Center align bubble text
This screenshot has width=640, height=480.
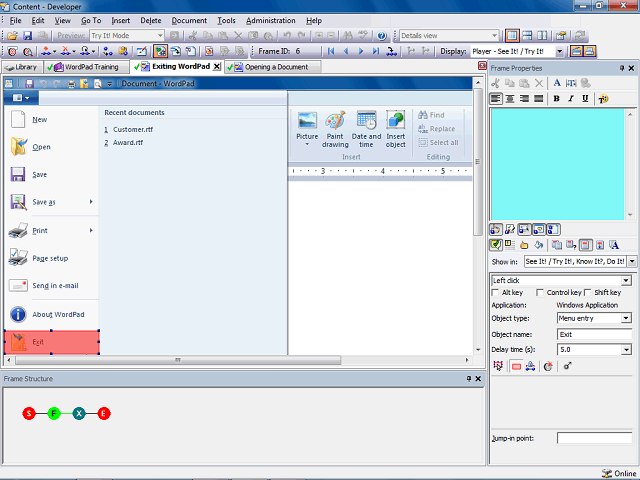(x=510, y=98)
